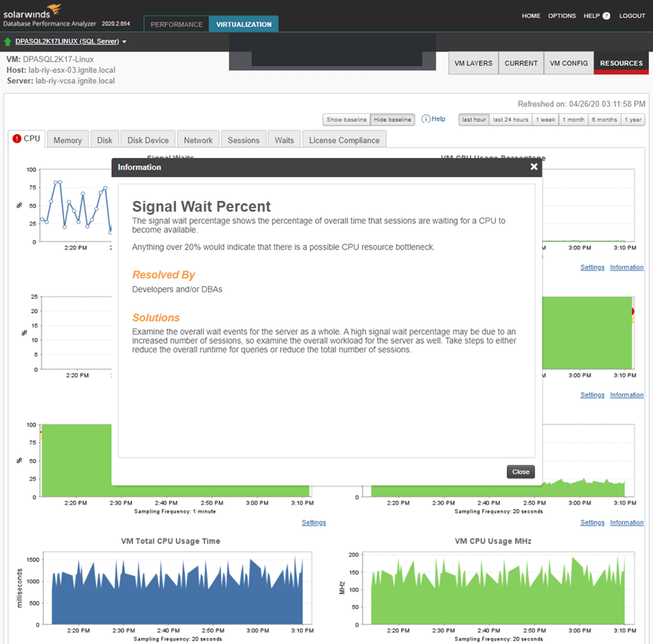Open the License Compliance tab
This screenshot has height=644, width=653.
tap(344, 140)
